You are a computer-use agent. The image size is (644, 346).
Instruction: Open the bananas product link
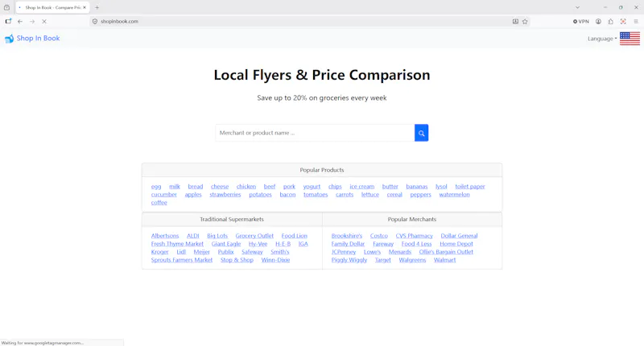pyautogui.click(x=417, y=187)
